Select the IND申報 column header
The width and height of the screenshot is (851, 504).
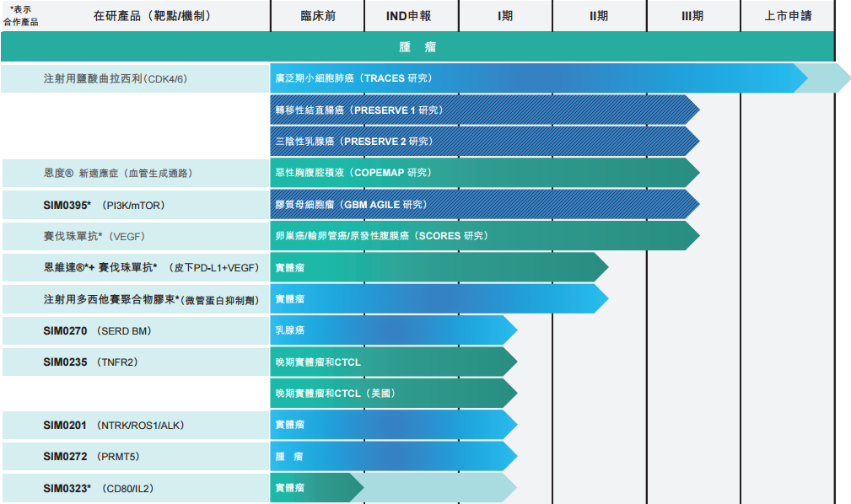tap(411, 15)
